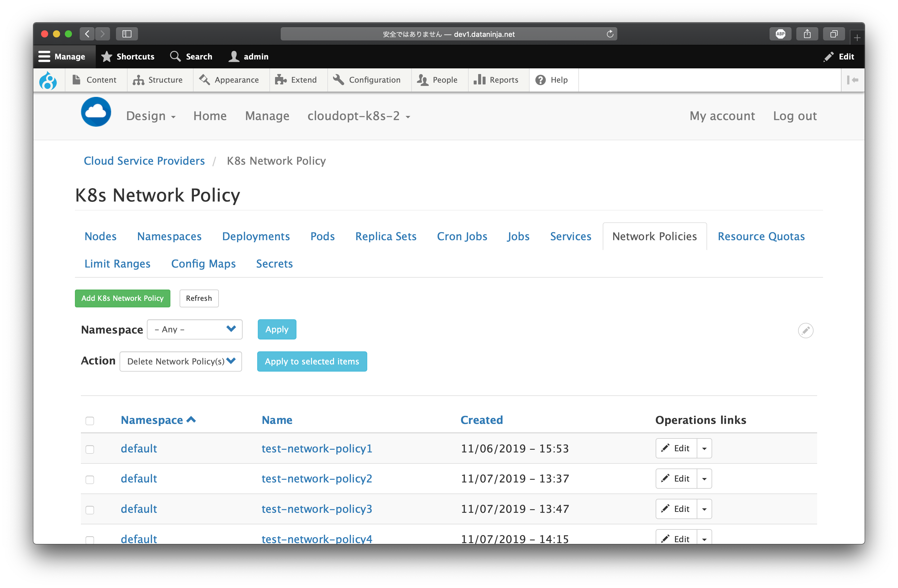Click Add K8s Network Policy button
898x588 pixels.
(122, 298)
